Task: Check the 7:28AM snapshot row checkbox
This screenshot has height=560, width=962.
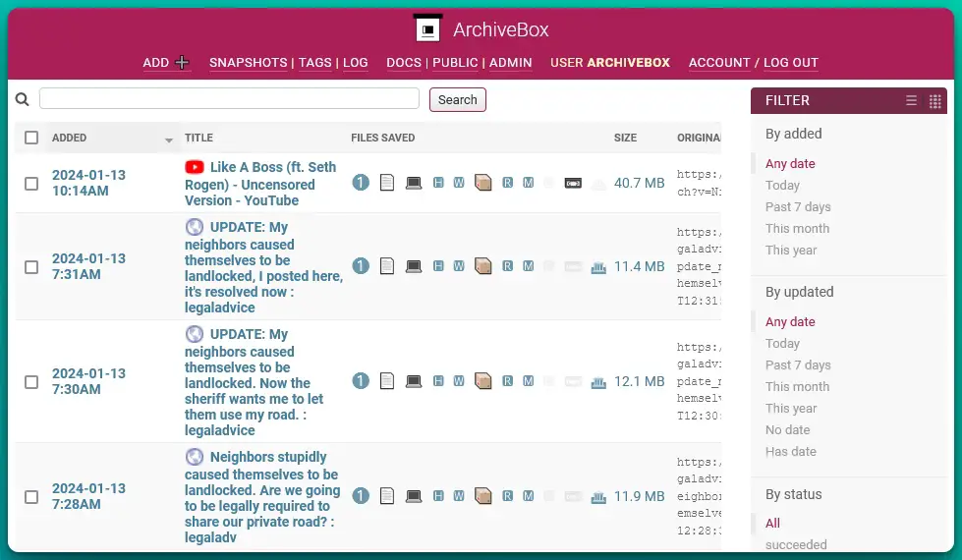Action: coord(31,497)
